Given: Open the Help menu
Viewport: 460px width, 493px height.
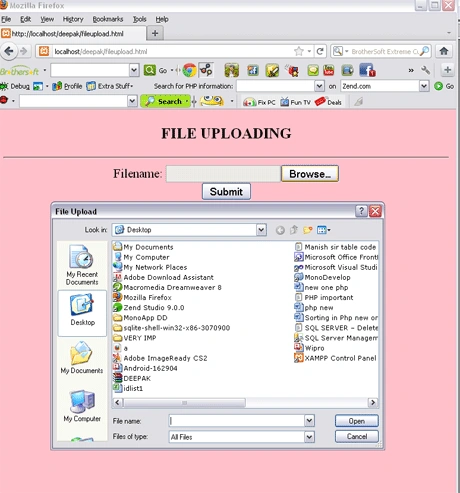Looking at the screenshot, I should [162, 19].
